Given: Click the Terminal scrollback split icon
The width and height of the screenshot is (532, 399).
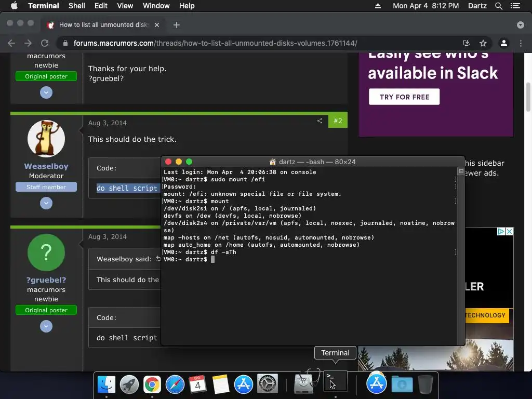Looking at the screenshot, I should [x=461, y=171].
